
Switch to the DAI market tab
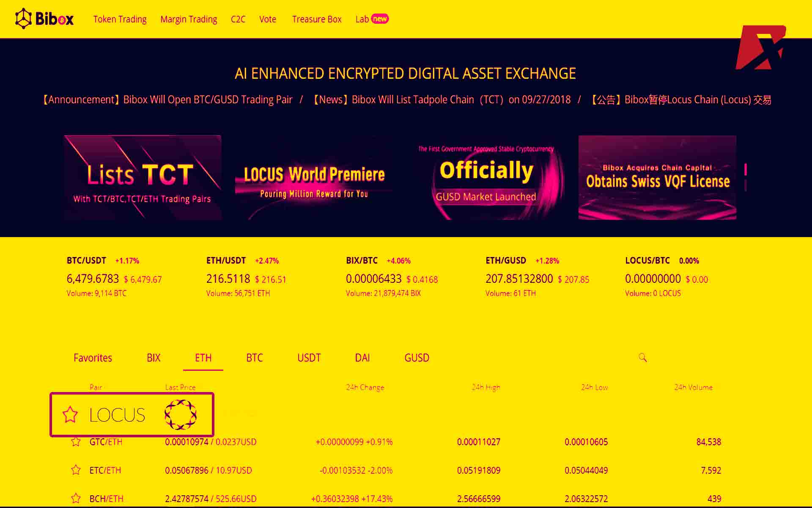coord(362,358)
